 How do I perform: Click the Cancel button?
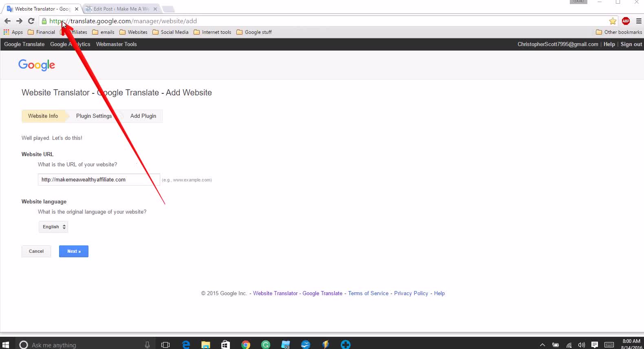click(36, 251)
